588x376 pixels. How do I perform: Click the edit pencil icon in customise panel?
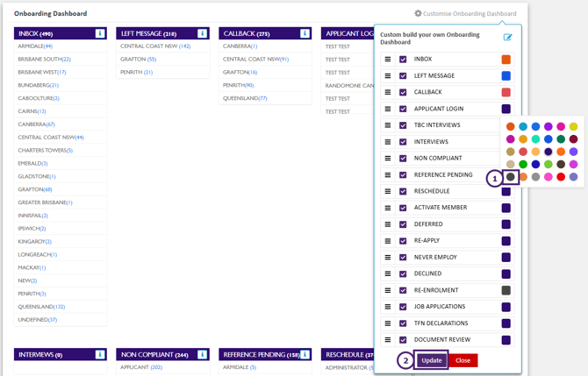[507, 37]
